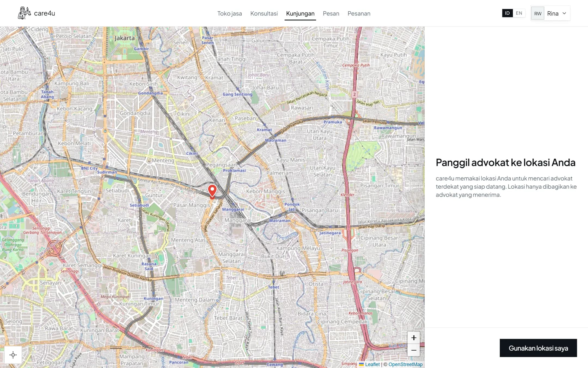
Task: Open the Pesan tab
Action: coord(331,13)
